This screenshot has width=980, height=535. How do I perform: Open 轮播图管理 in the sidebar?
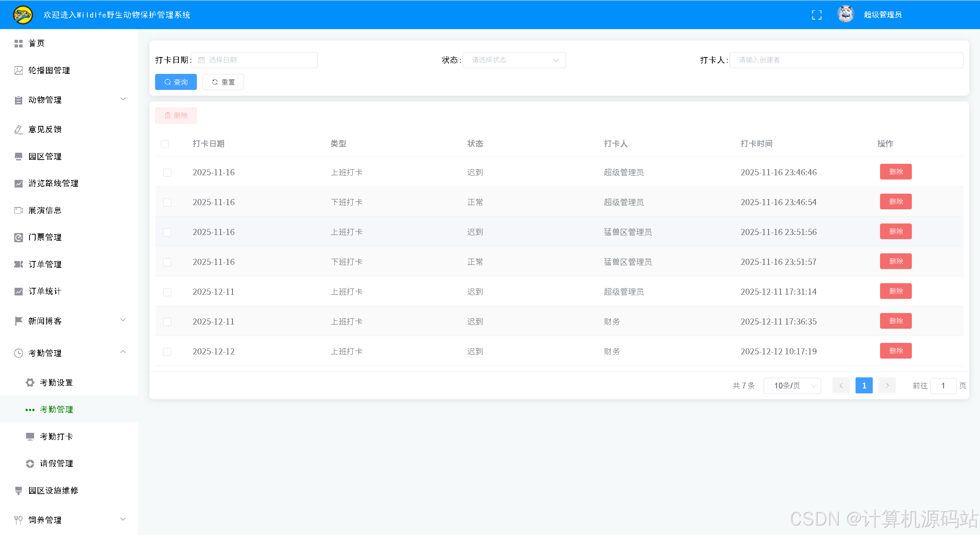click(69, 70)
